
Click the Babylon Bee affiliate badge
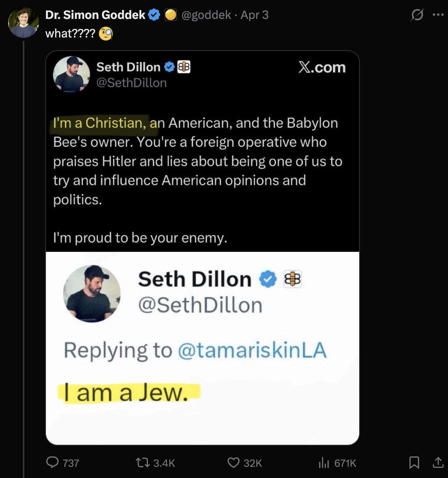[x=183, y=67]
